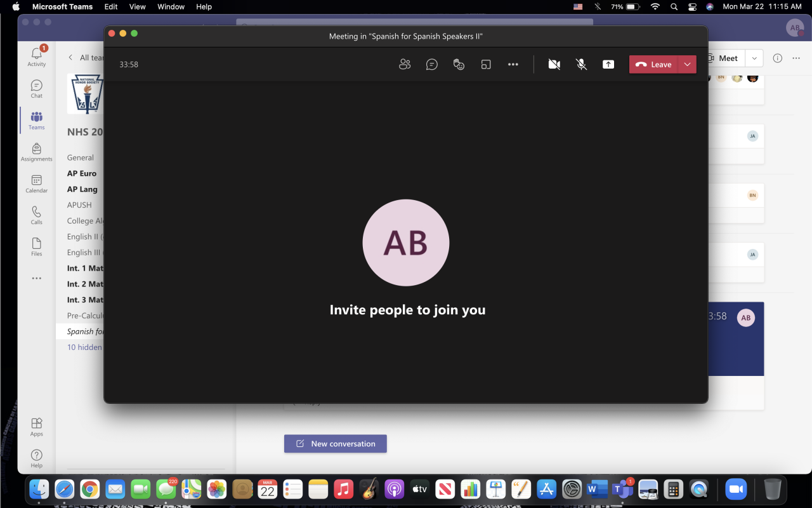The width and height of the screenshot is (812, 508).
Task: Expand the Leave button dropdown arrow
Action: (x=688, y=64)
